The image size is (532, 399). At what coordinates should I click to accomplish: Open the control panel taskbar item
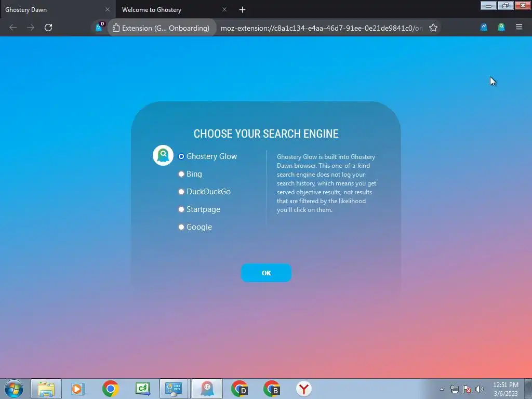(174, 389)
